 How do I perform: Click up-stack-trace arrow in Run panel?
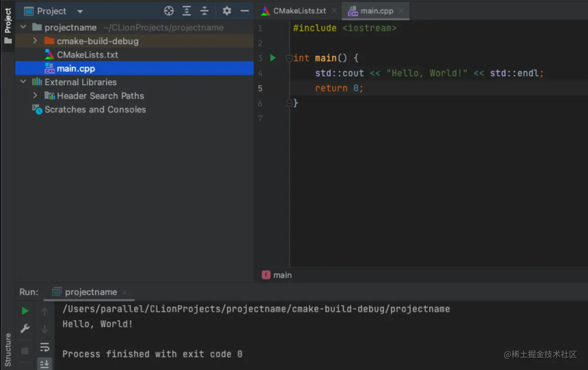pos(45,312)
